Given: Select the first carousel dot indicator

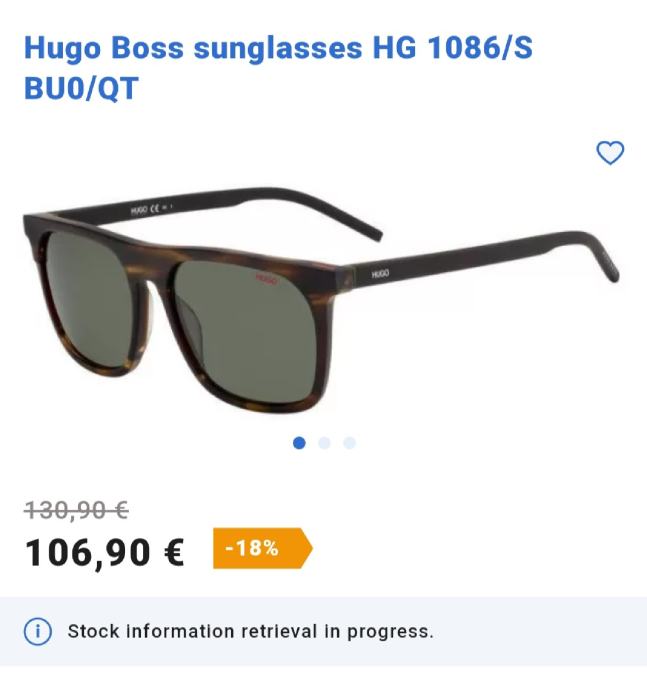Looking at the screenshot, I should click(x=299, y=443).
